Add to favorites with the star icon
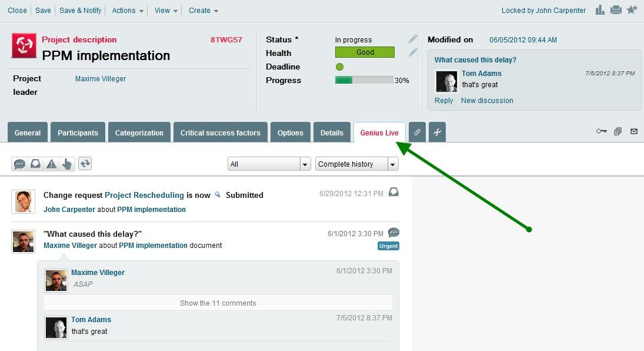 [x=632, y=9]
